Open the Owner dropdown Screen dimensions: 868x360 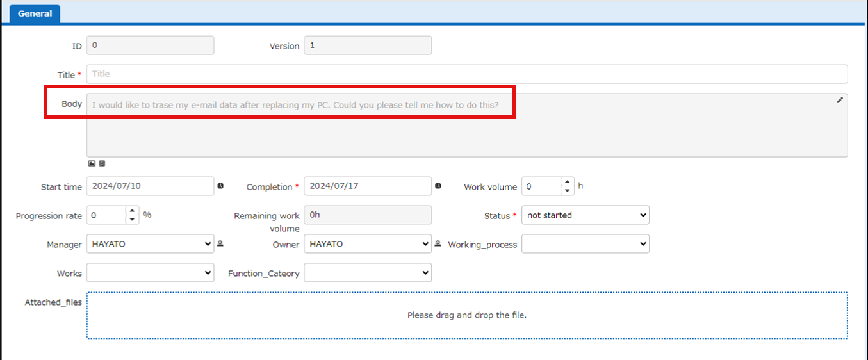click(x=368, y=244)
